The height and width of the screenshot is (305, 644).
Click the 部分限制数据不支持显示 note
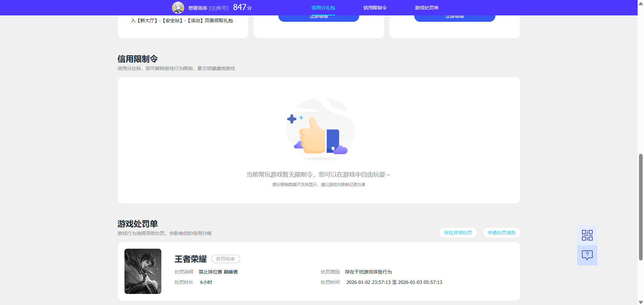(x=319, y=185)
